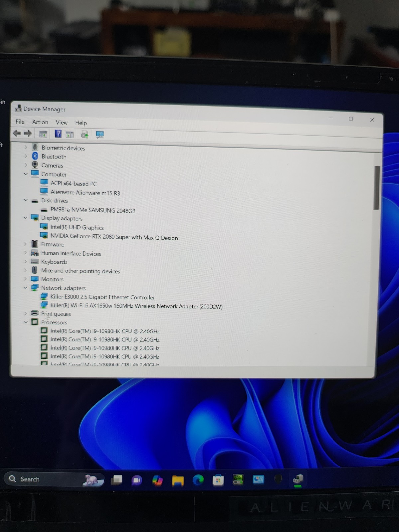Expand the Monitors node
This screenshot has width=399, height=532.
26,279
